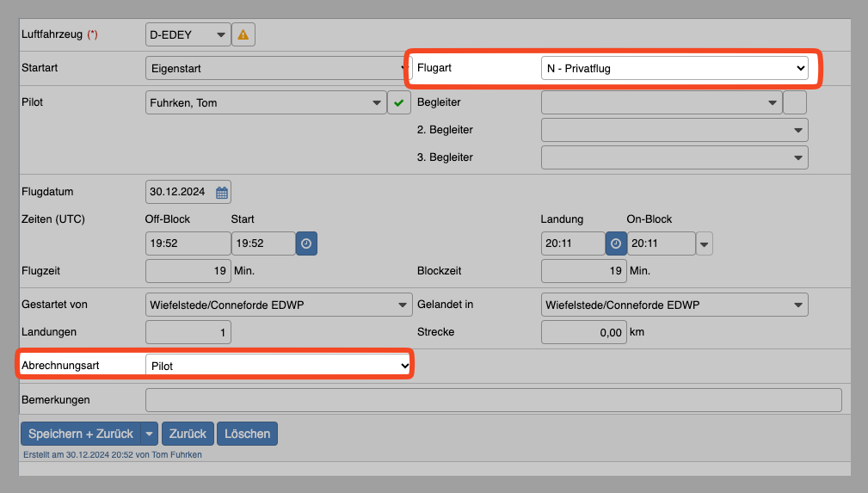Expand the Abrechnungsart Pilot dropdown
The height and width of the screenshot is (493, 868).
pos(279,366)
